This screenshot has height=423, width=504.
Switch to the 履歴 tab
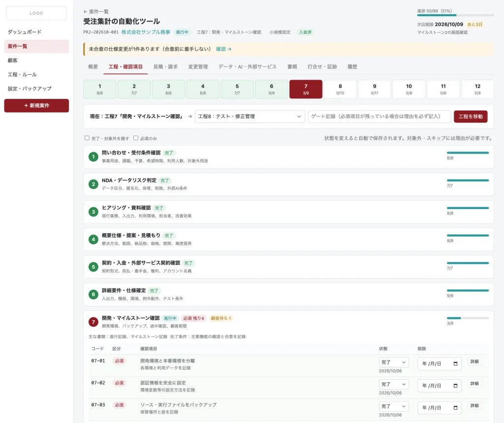[x=352, y=67]
